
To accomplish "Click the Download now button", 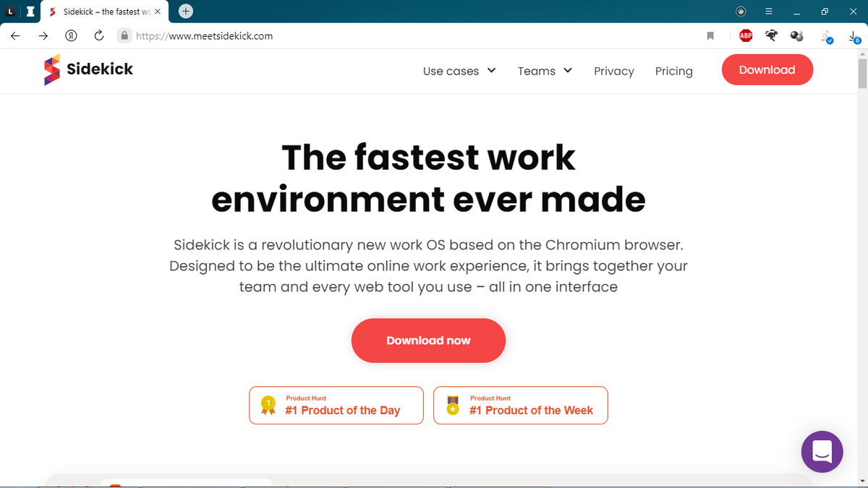I will 428,341.
